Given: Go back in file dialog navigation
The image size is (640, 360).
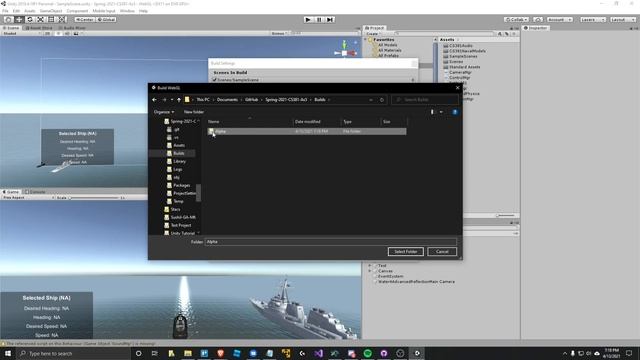Looking at the screenshot, I should pos(154,100).
